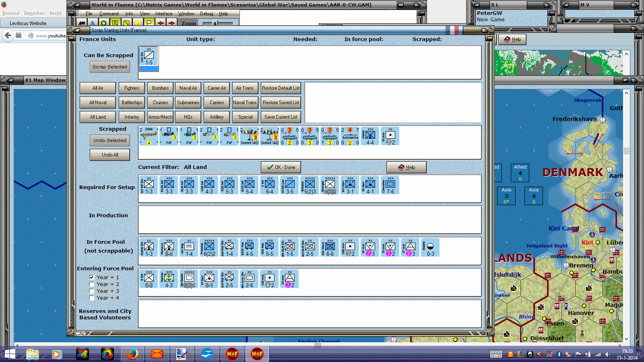
Task: Filter by Artillery units
Action: (x=217, y=117)
